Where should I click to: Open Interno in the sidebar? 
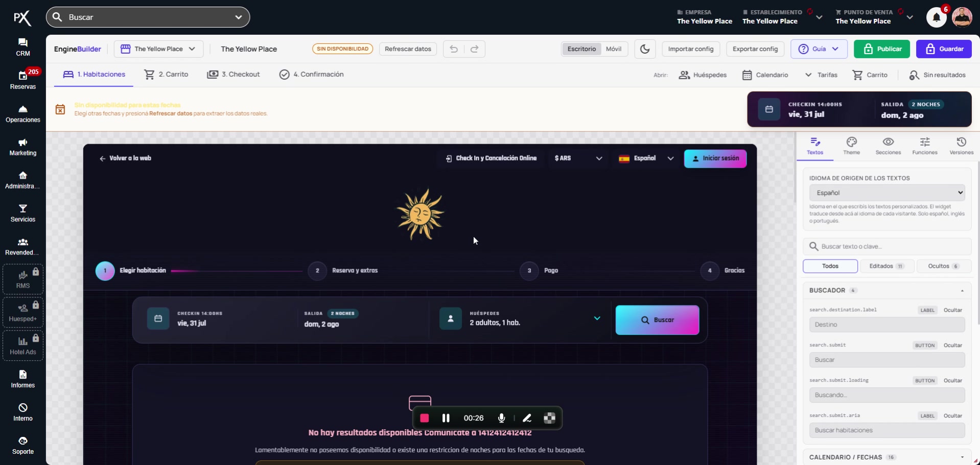tap(23, 412)
